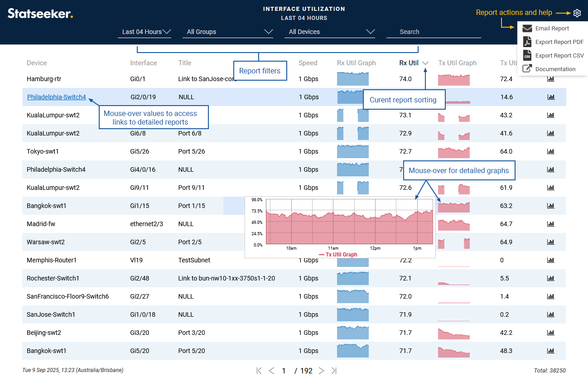
Task: Click the bar chart icon for Beijing-swt2 row
Action: coord(550,333)
